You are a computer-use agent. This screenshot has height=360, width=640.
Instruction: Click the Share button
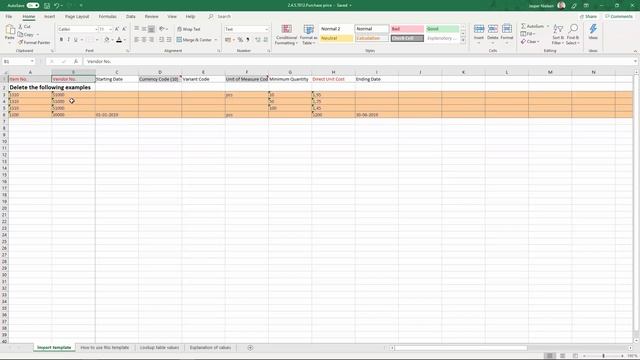[588, 16]
